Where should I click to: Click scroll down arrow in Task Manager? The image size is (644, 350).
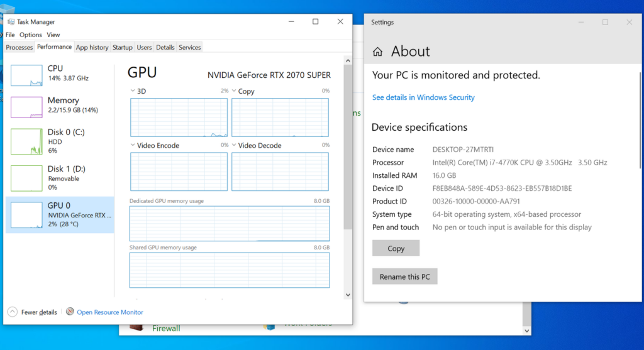(x=348, y=295)
